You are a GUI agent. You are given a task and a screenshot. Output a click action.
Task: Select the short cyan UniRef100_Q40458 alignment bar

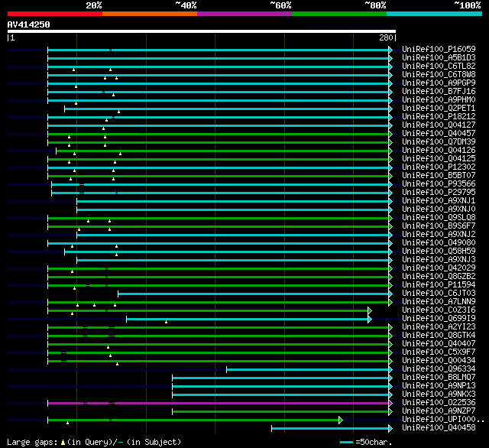pyautogui.click(x=330, y=429)
